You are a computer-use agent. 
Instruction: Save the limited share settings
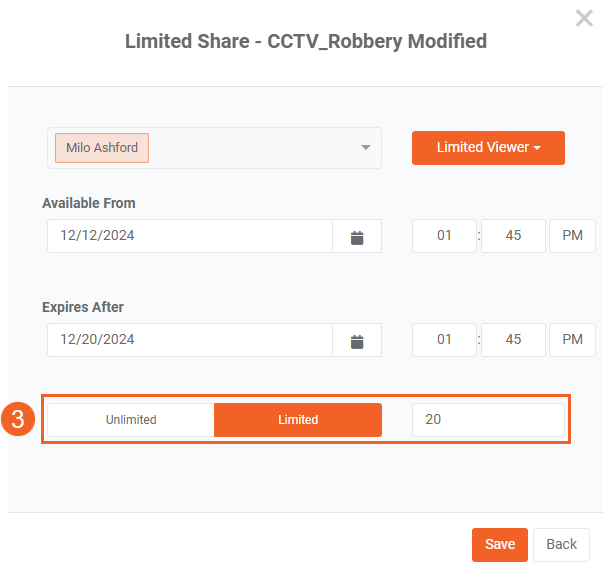[499, 545]
